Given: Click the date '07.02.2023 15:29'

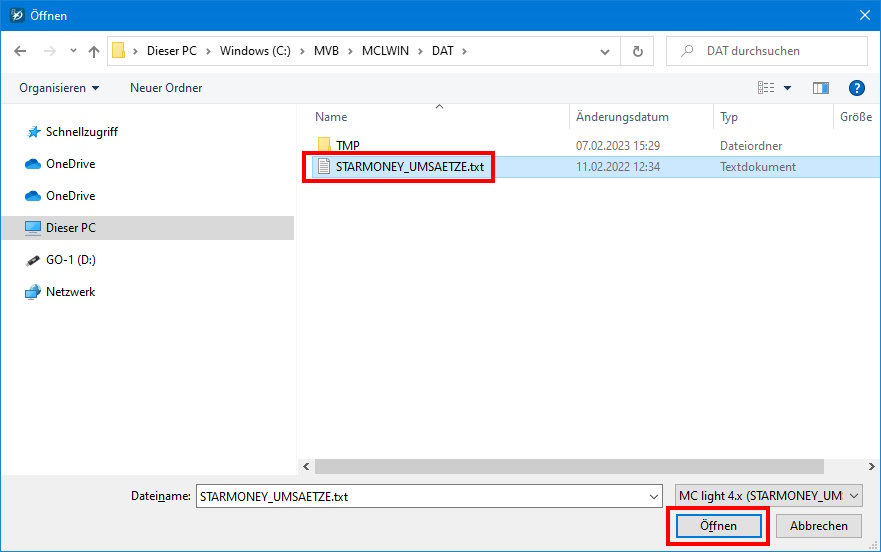Looking at the screenshot, I should coord(617,146).
